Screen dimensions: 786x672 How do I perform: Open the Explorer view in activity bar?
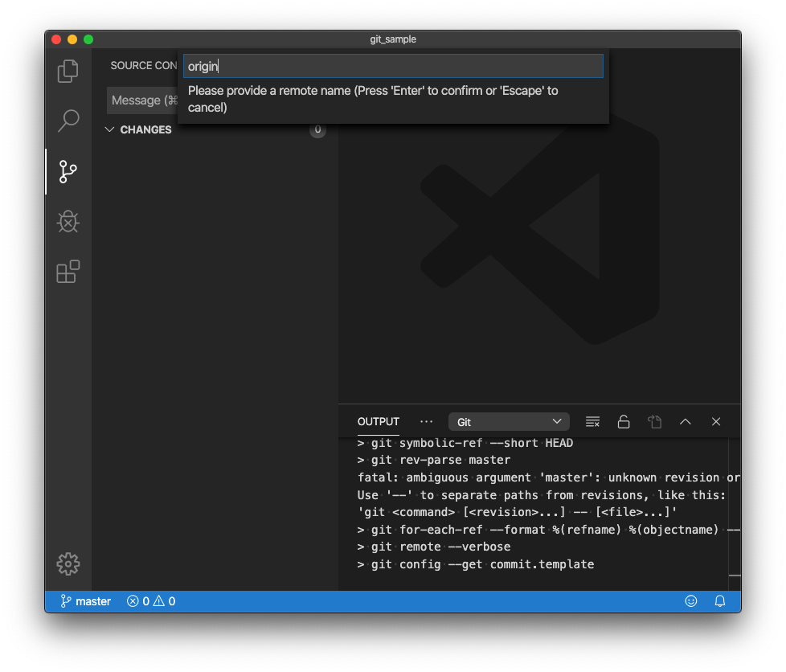(68, 71)
